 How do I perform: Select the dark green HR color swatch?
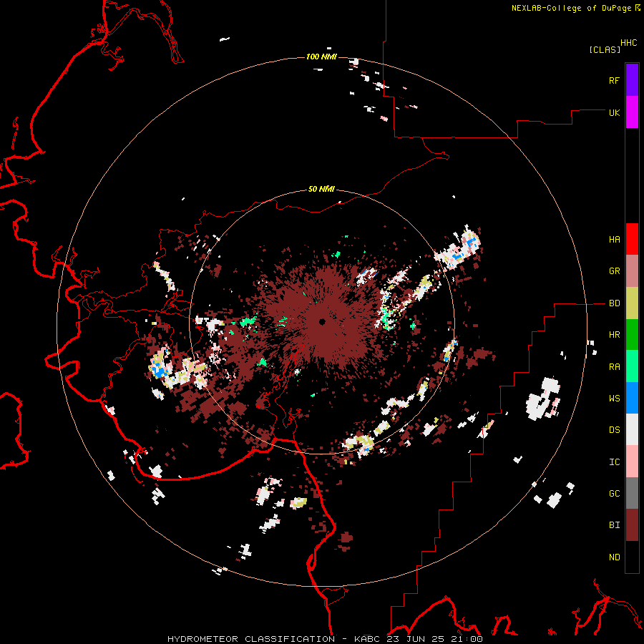click(632, 335)
